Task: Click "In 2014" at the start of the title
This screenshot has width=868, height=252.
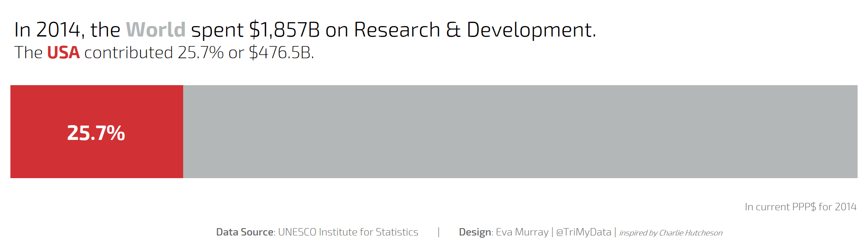Action: (x=47, y=30)
